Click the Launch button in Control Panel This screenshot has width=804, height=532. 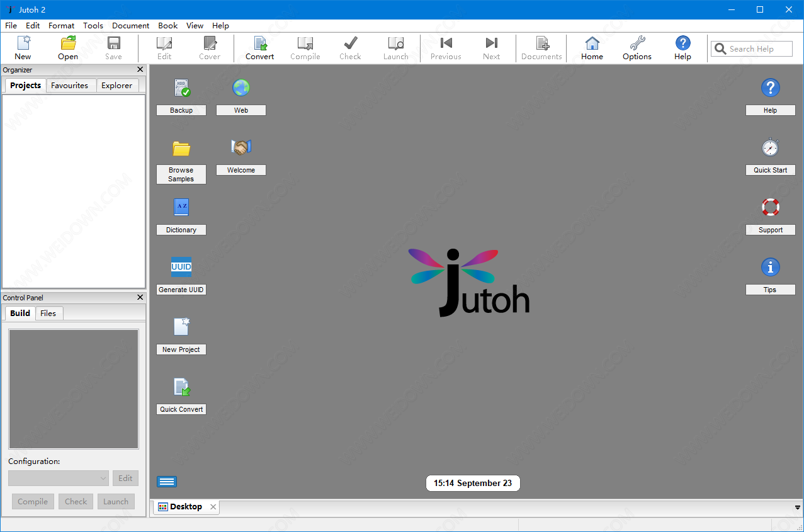[x=116, y=502]
